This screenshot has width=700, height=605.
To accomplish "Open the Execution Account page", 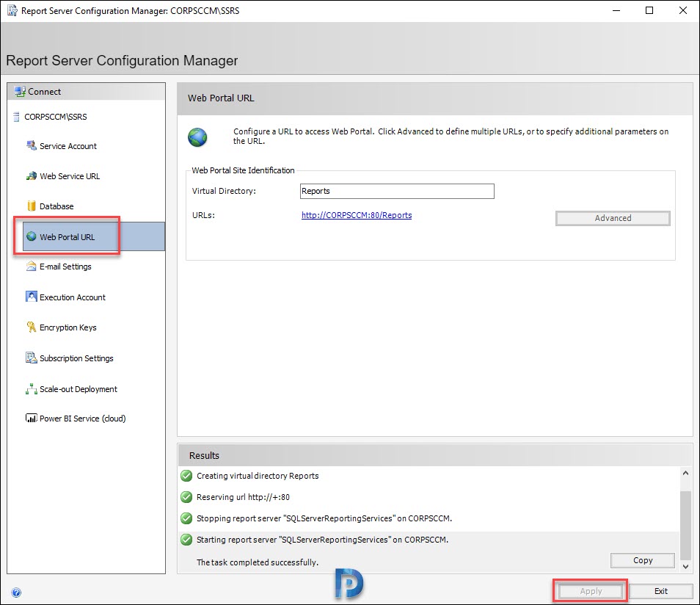I will tap(73, 297).
